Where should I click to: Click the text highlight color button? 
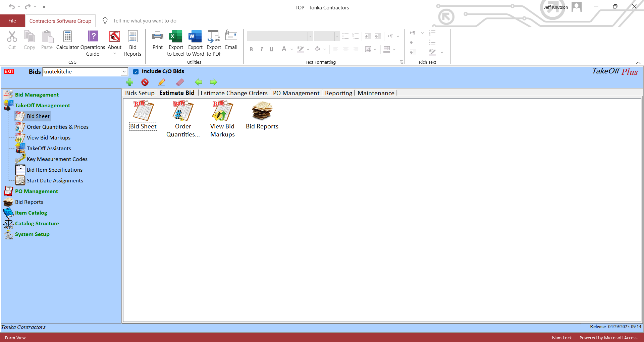(x=301, y=49)
